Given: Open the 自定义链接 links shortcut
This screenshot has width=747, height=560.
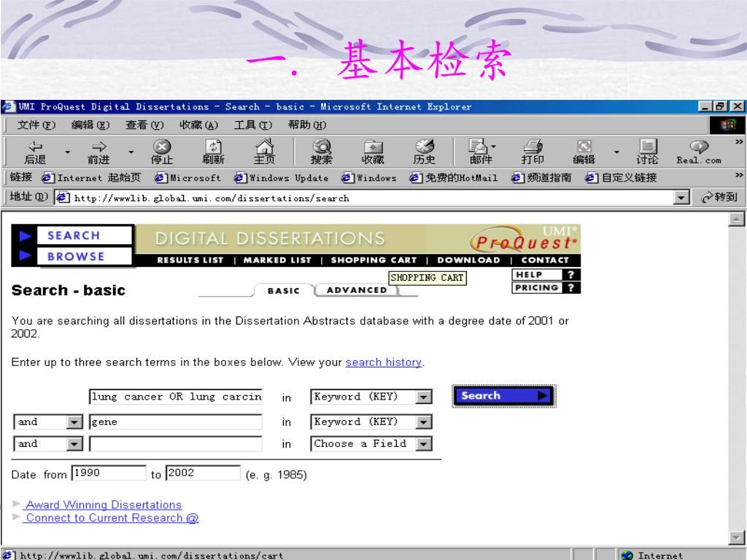Looking at the screenshot, I should pyautogui.click(x=622, y=178).
